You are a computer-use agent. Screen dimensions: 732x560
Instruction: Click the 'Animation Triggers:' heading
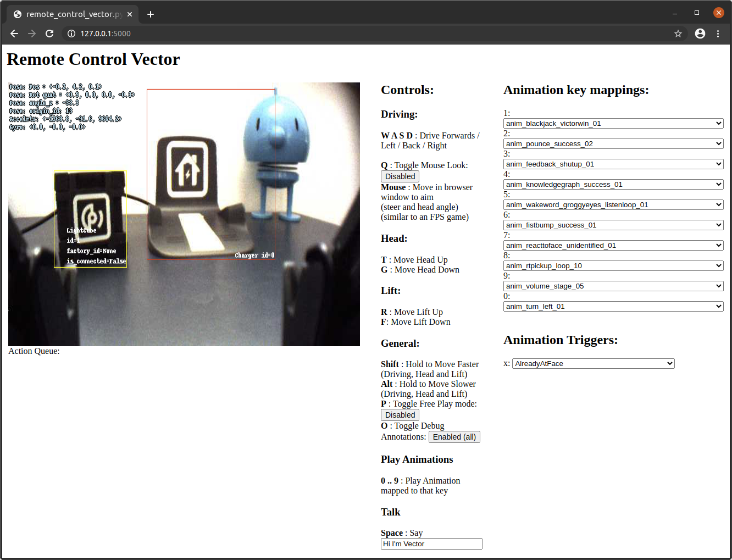(x=561, y=340)
